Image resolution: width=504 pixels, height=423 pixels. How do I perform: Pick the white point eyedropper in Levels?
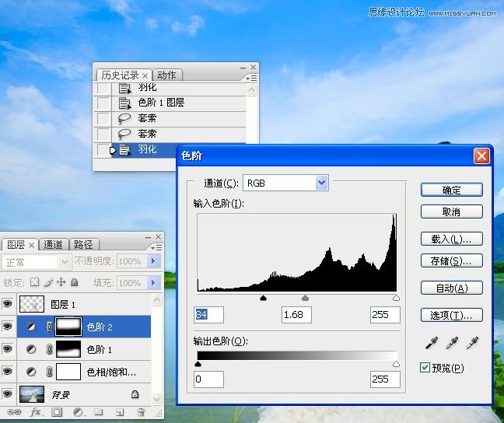[472, 343]
